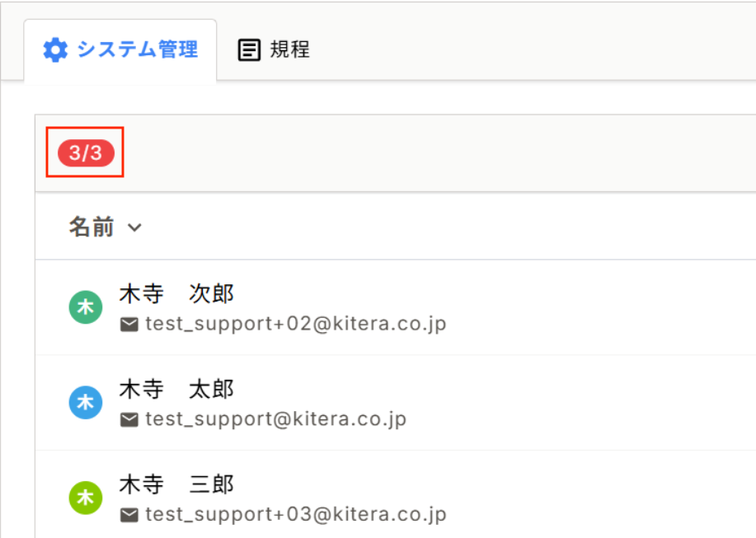Click email test_support@kitera.co.jp
Image resolution: width=756 pixels, height=538 pixels.
tap(275, 419)
